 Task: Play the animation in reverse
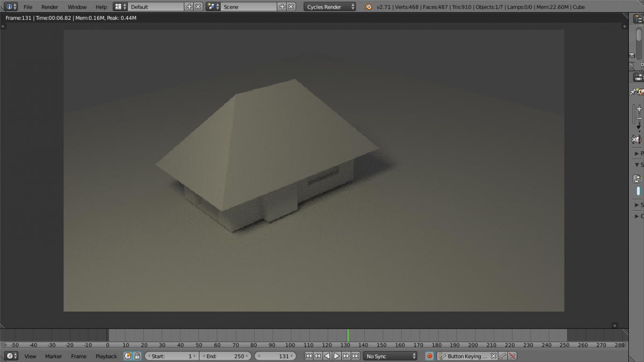[x=327, y=356]
